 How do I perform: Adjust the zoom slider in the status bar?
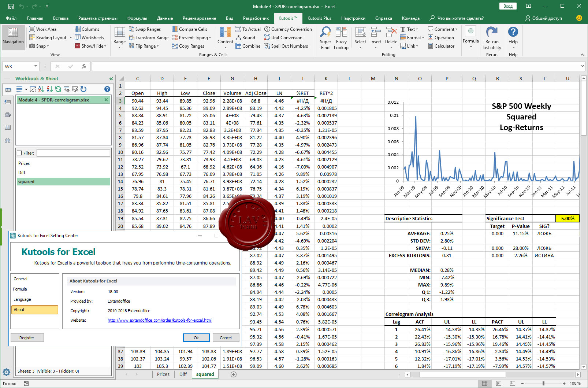[543, 383]
